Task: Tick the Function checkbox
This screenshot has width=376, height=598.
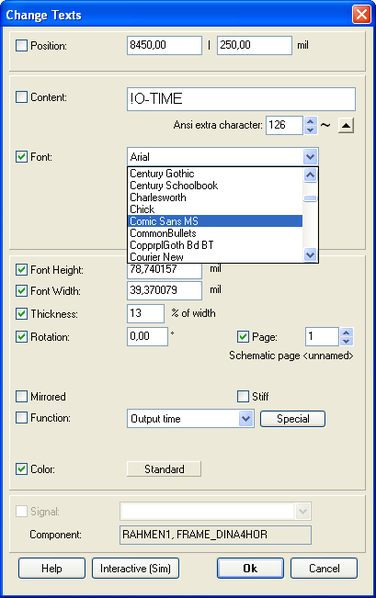Action: 21,418
